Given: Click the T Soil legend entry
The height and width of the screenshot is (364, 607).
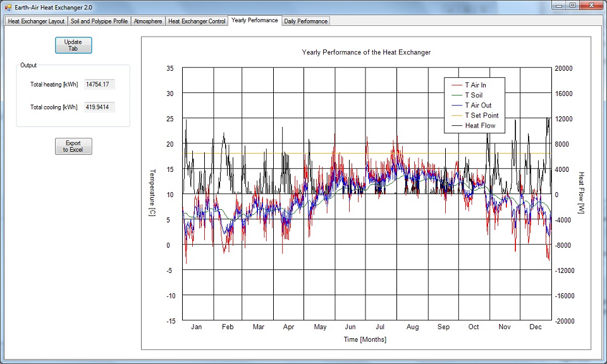Looking at the screenshot, I should (x=467, y=95).
